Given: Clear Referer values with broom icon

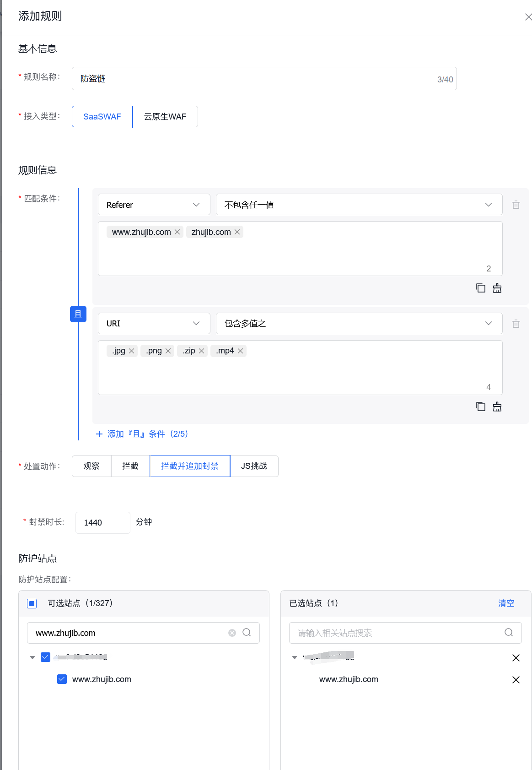Looking at the screenshot, I should tap(497, 288).
